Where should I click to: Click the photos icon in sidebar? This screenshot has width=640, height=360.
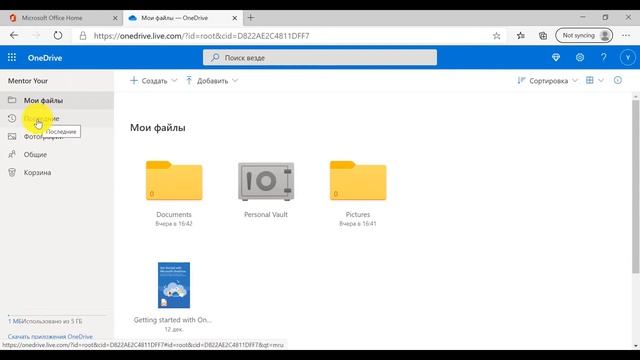[12, 136]
